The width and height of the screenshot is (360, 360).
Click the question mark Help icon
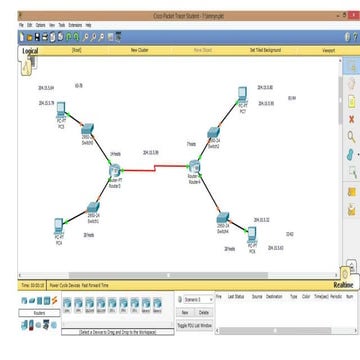pos(355,37)
